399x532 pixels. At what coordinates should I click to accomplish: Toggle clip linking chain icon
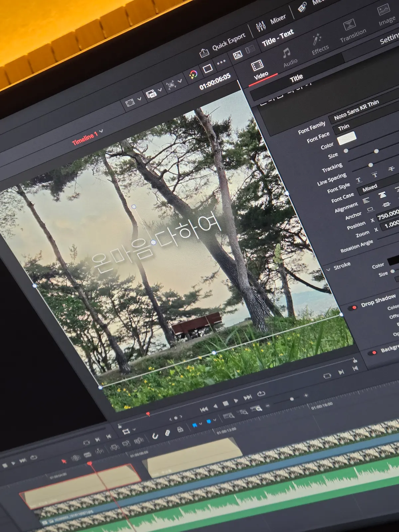click(x=168, y=433)
